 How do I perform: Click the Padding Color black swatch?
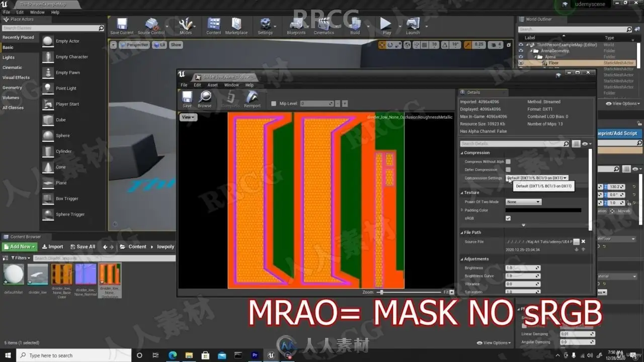coord(543,210)
